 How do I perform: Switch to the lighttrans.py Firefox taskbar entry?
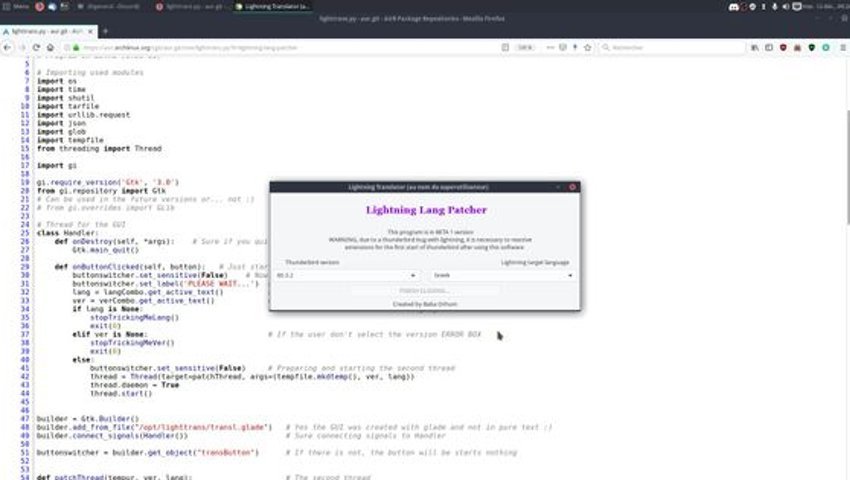click(191, 7)
